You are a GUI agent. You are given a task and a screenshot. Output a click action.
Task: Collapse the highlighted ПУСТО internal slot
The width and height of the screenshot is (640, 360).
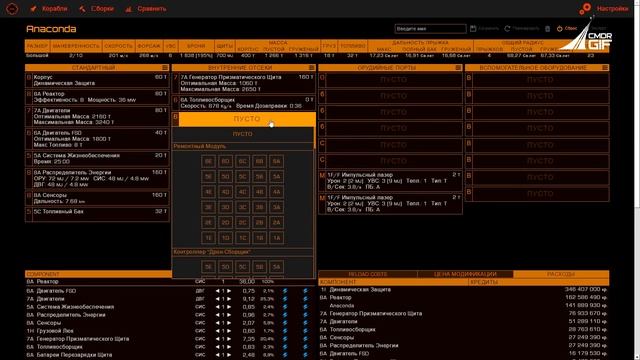point(244,119)
